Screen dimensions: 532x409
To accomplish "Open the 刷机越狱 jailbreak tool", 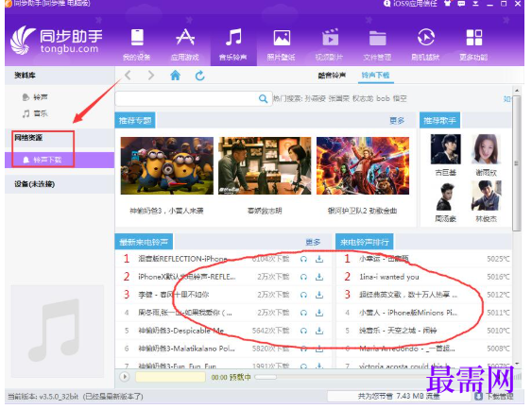I will pos(426,37).
